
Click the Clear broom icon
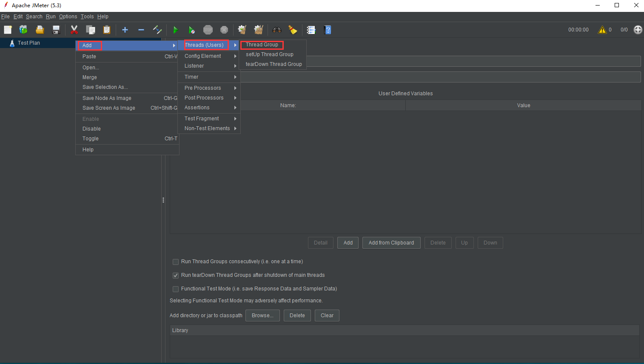point(242,30)
